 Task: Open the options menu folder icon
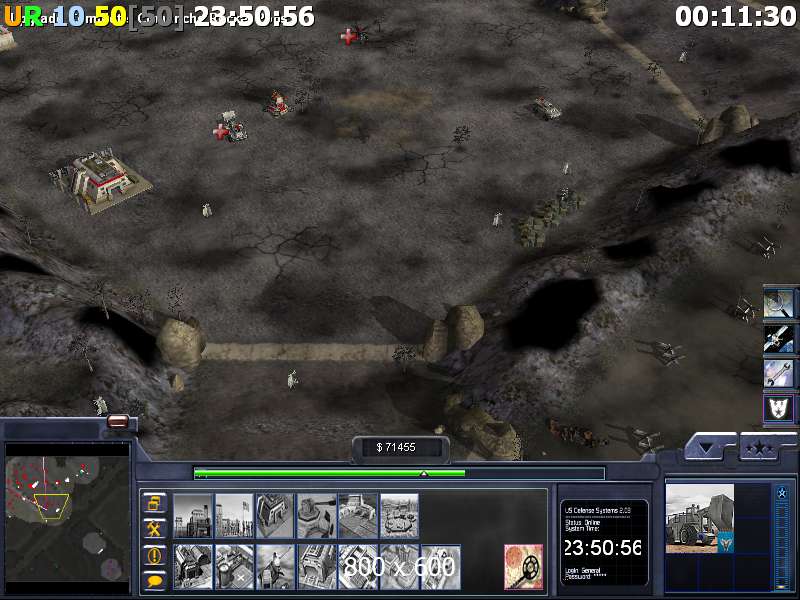pos(154,504)
